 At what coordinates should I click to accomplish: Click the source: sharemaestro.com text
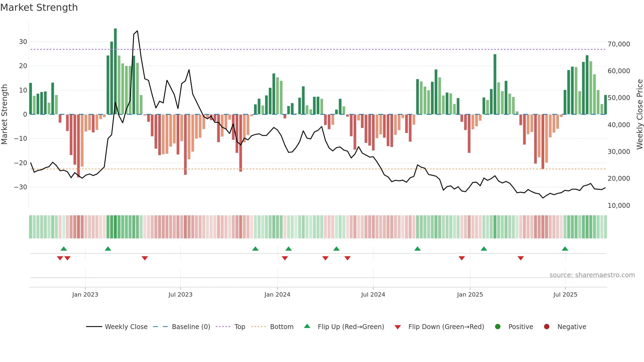click(592, 275)
